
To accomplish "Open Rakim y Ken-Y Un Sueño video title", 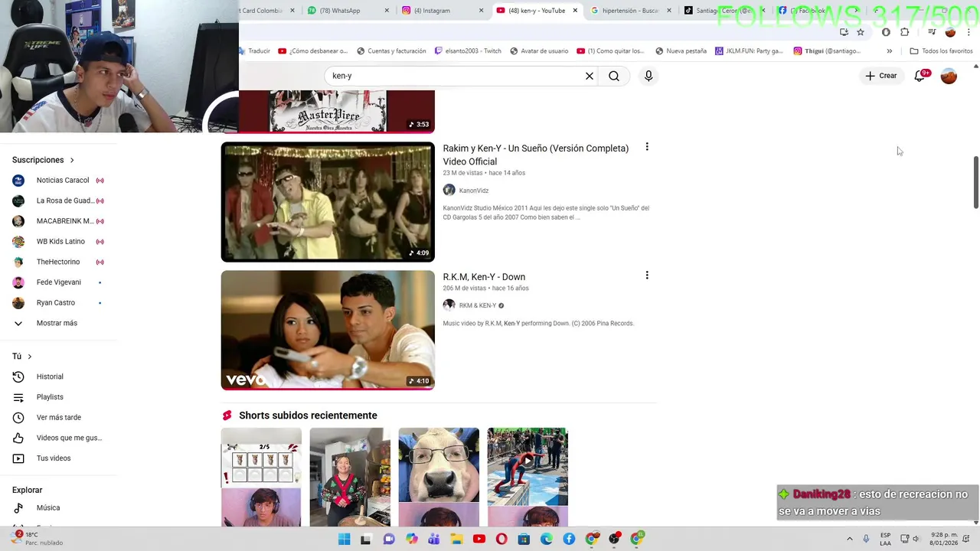I will 536,155.
